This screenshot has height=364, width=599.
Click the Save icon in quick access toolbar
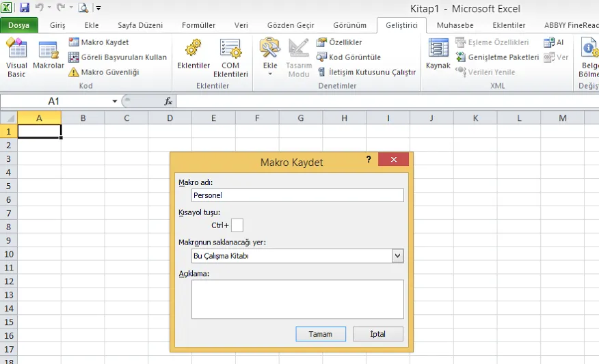point(25,8)
